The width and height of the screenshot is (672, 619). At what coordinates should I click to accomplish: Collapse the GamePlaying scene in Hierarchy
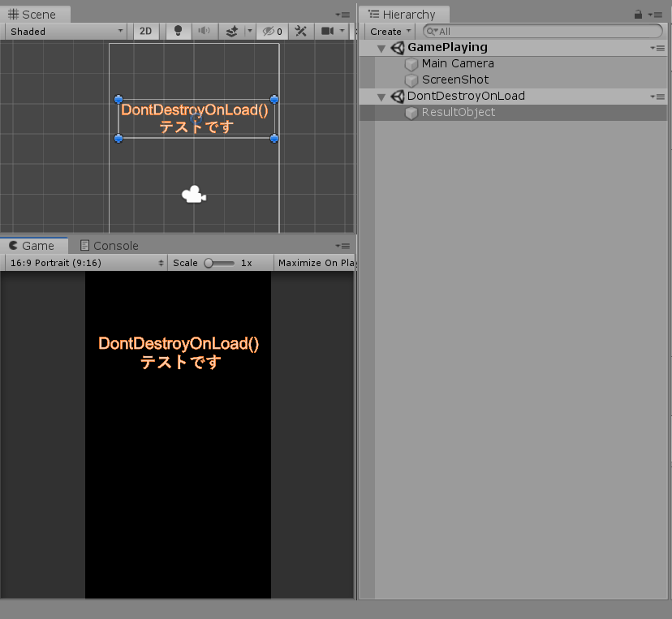381,47
